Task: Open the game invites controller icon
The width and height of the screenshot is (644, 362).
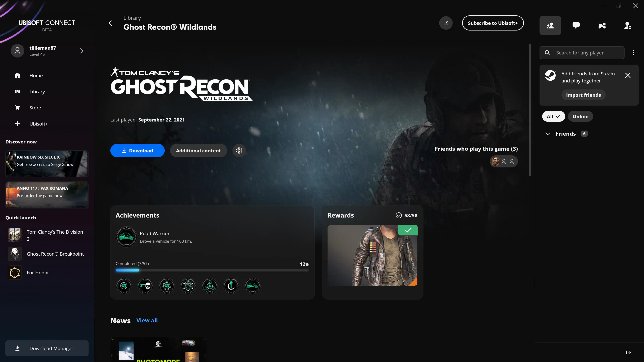Action: (602, 25)
